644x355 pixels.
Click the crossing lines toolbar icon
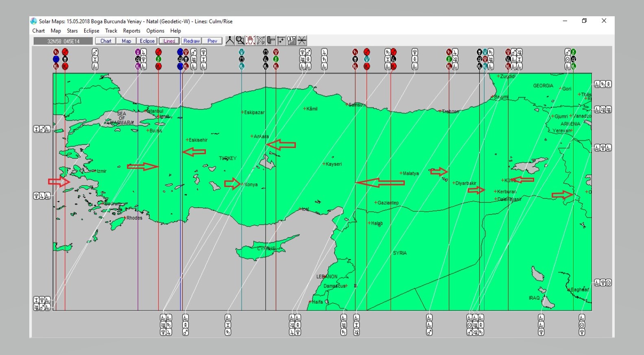[x=302, y=40]
